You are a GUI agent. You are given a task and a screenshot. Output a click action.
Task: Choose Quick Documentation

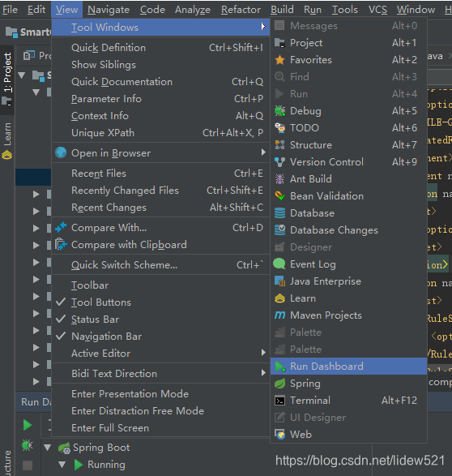[x=160, y=82]
